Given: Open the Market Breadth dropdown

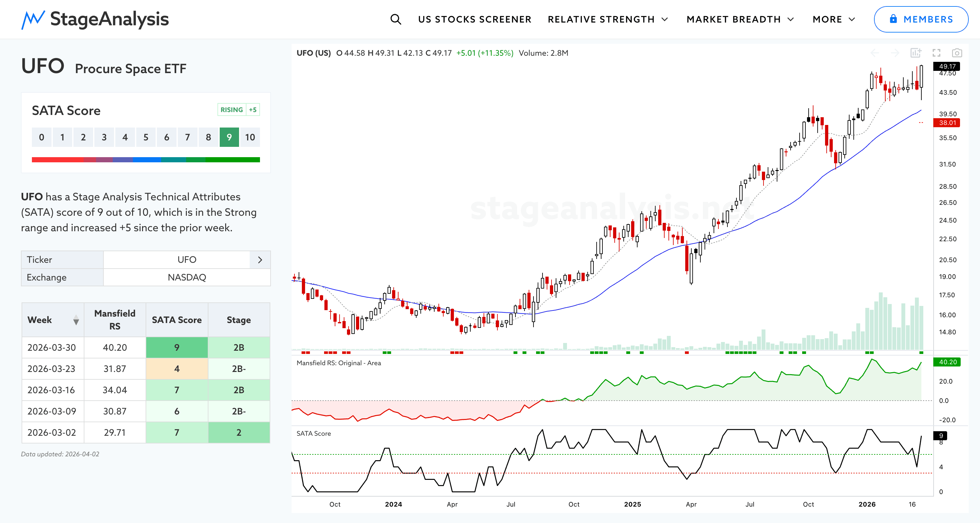Looking at the screenshot, I should tap(740, 19).
